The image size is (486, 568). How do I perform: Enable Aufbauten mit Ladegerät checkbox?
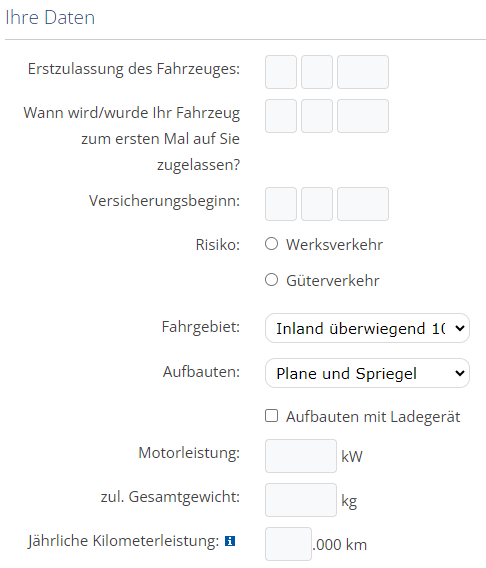pos(272,416)
